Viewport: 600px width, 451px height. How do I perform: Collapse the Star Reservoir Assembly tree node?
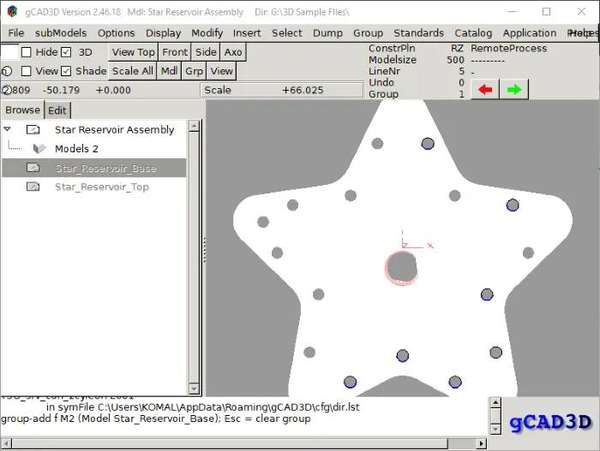click(x=7, y=129)
